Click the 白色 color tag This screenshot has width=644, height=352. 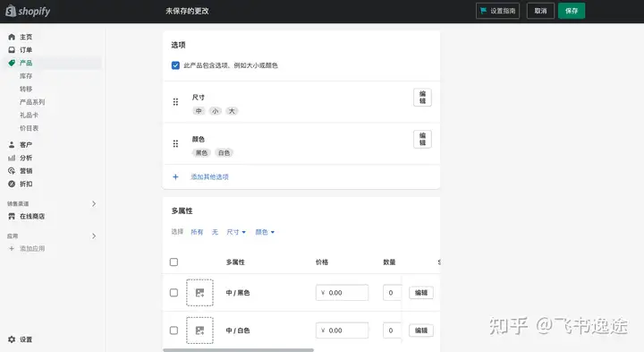[x=224, y=153]
